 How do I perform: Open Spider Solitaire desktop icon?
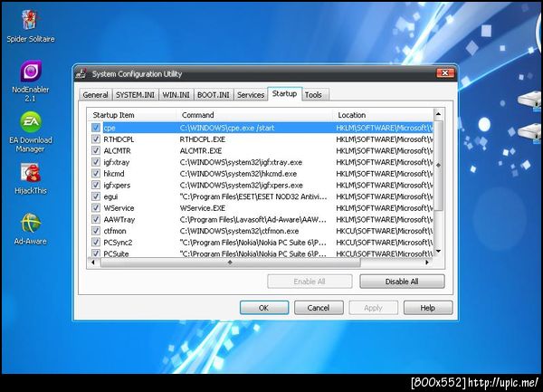30,26
